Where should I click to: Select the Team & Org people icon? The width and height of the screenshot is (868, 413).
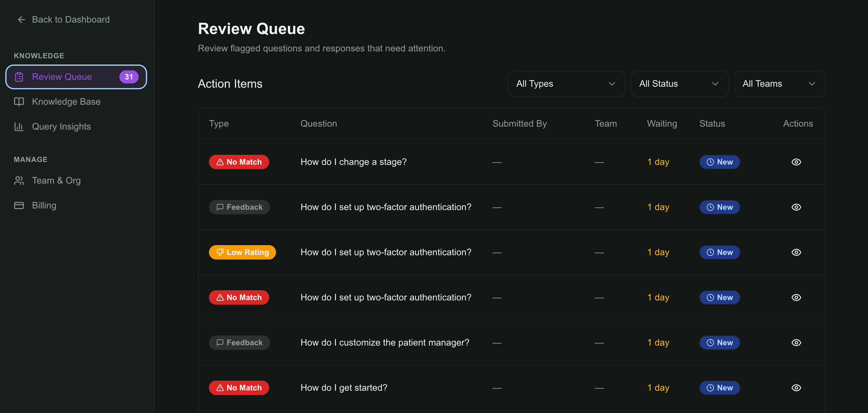pyautogui.click(x=19, y=180)
